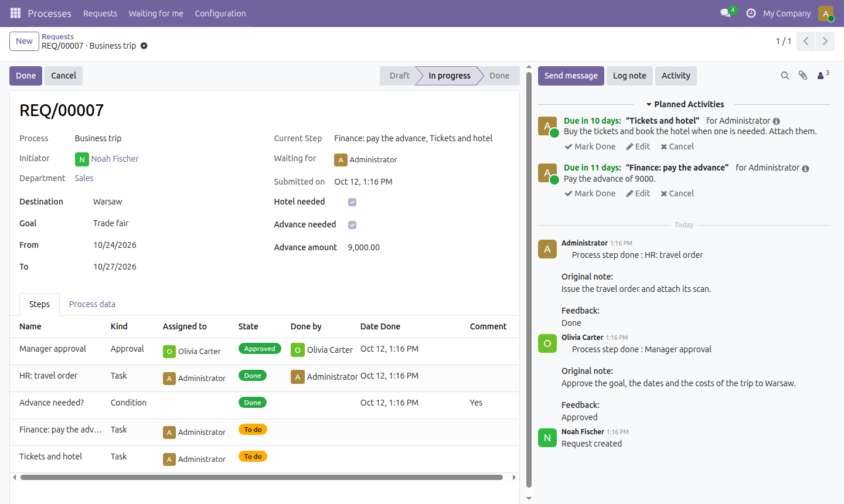Open the apps grid menu icon
This screenshot has width=844, height=504.
click(16, 13)
